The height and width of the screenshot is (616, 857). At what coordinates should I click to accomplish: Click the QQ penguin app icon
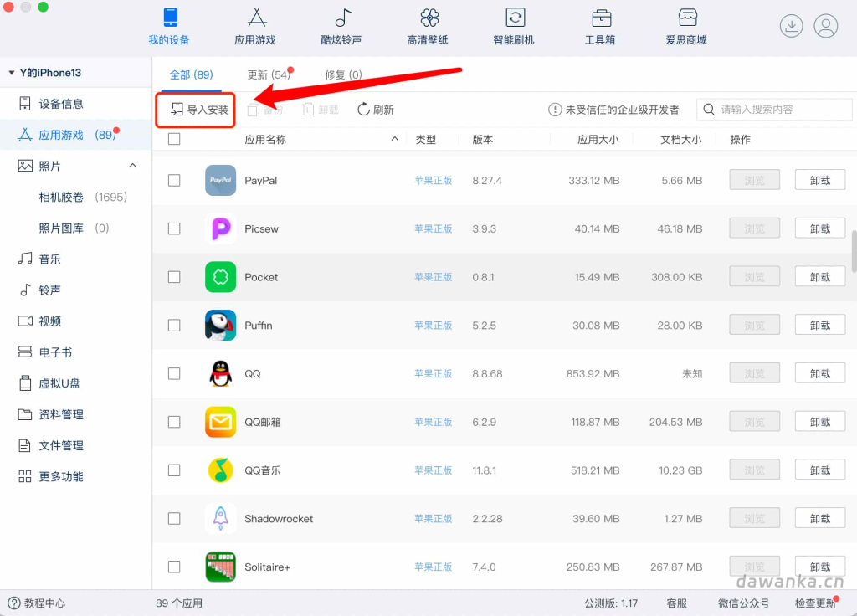220,374
